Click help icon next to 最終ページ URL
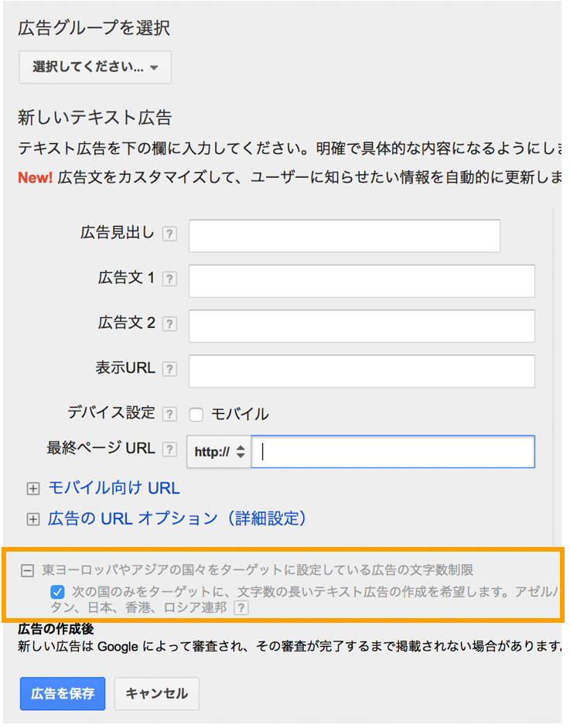Viewport: 570px width, 728px height. 169,449
